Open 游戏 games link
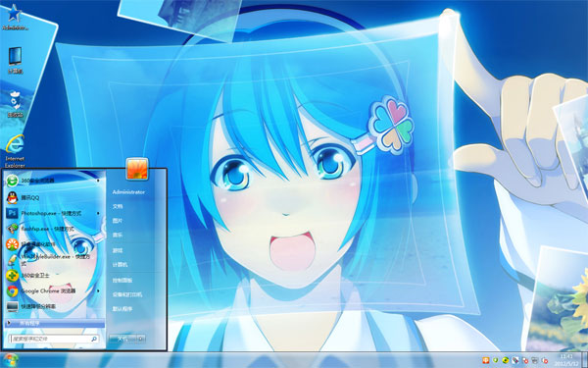 point(118,250)
